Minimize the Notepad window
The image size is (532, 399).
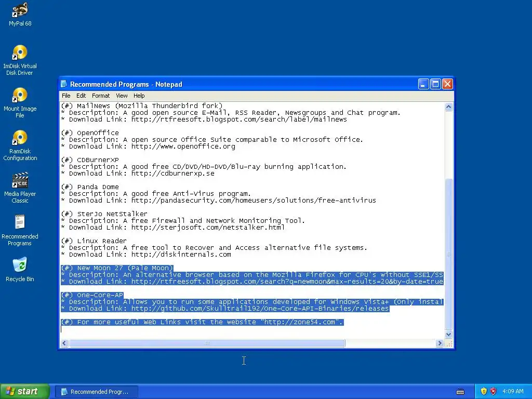click(x=423, y=84)
